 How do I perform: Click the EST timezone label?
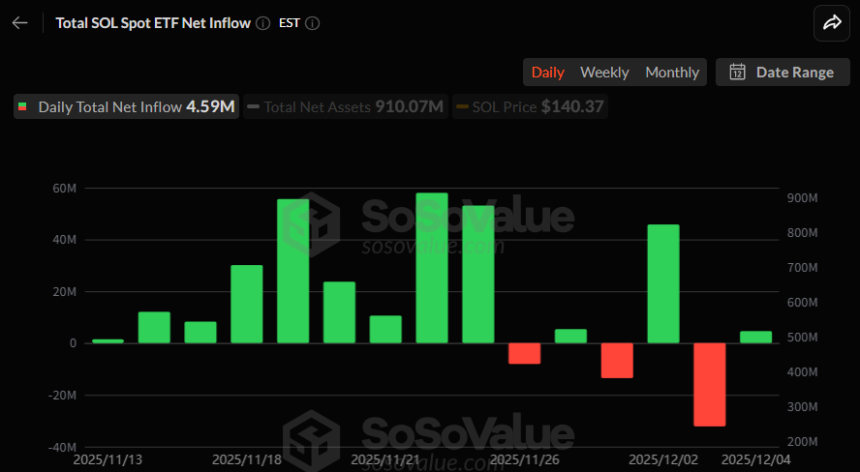coord(290,22)
